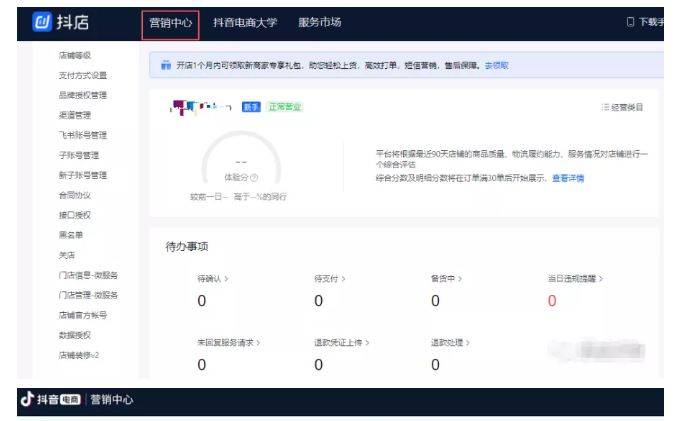Expand the 退款凭证上传 entry

pos(342,343)
